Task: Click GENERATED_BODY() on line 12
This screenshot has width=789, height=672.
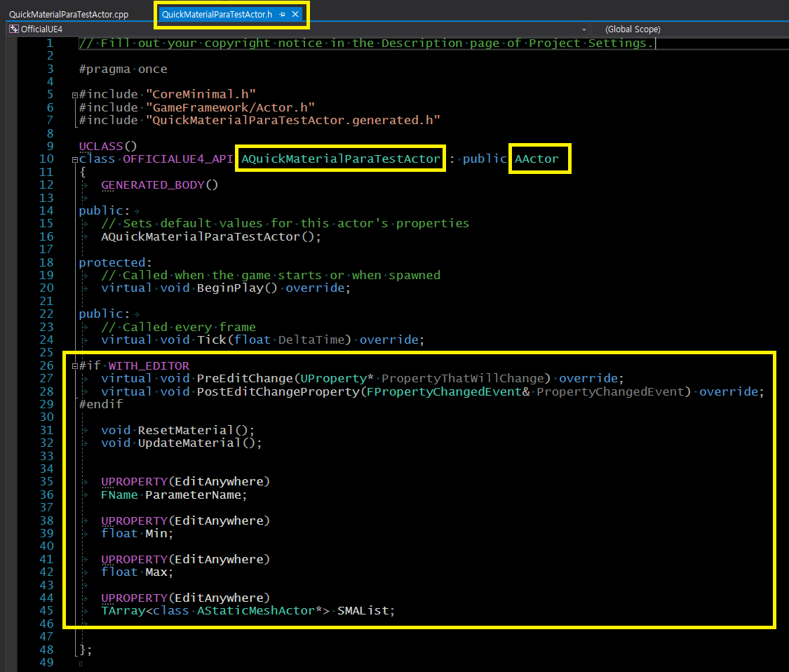Action: [159, 184]
